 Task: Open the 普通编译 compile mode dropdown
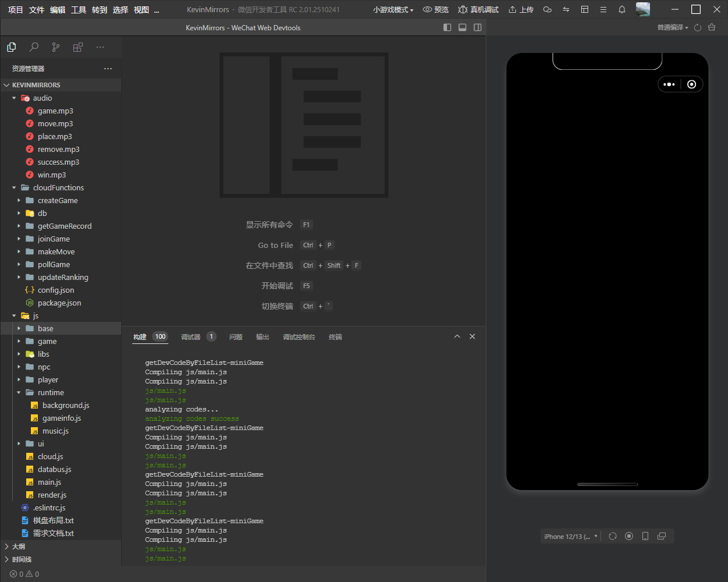coord(673,27)
